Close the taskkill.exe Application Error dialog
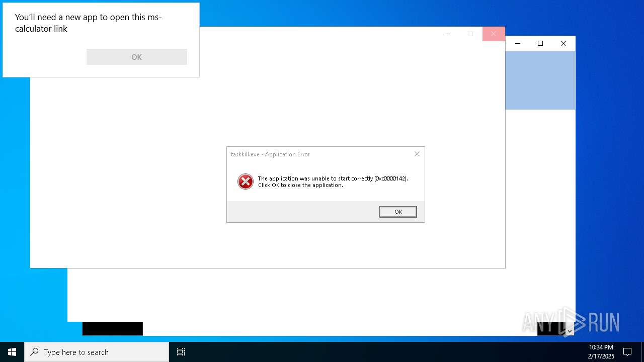Screen dimensions: 644x362 [x=417, y=154]
